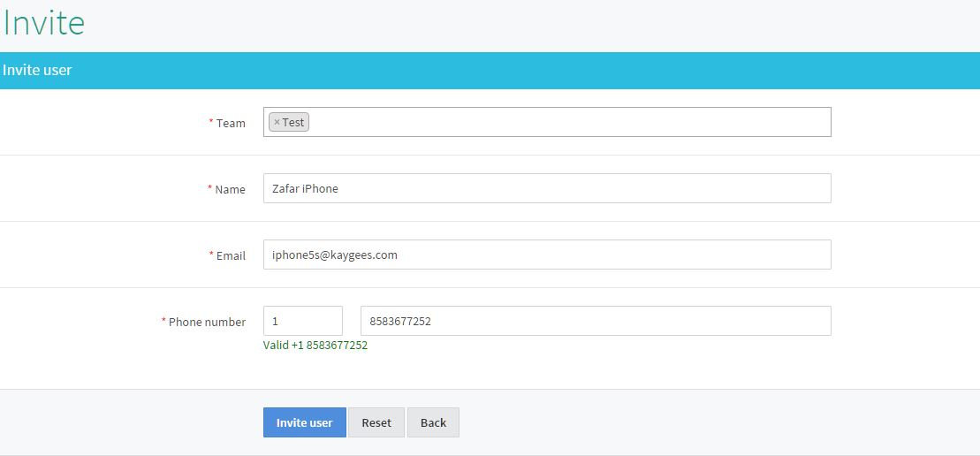Click the Reset button

(x=376, y=422)
